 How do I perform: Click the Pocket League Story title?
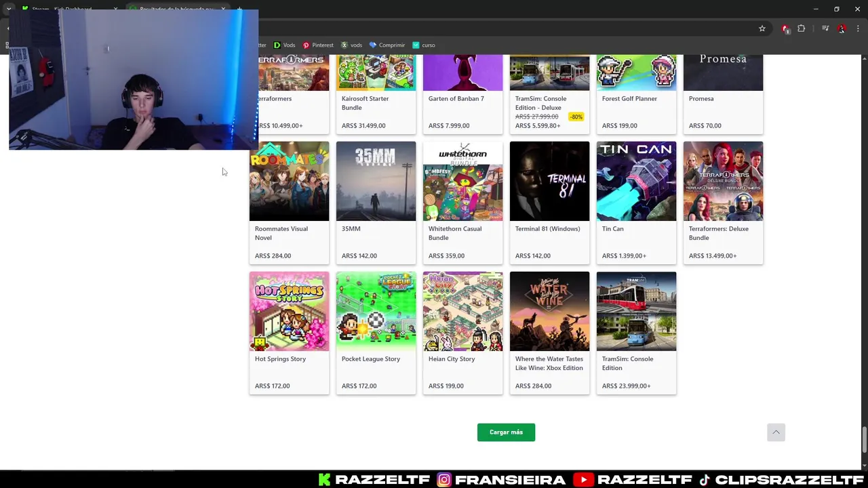click(x=371, y=359)
